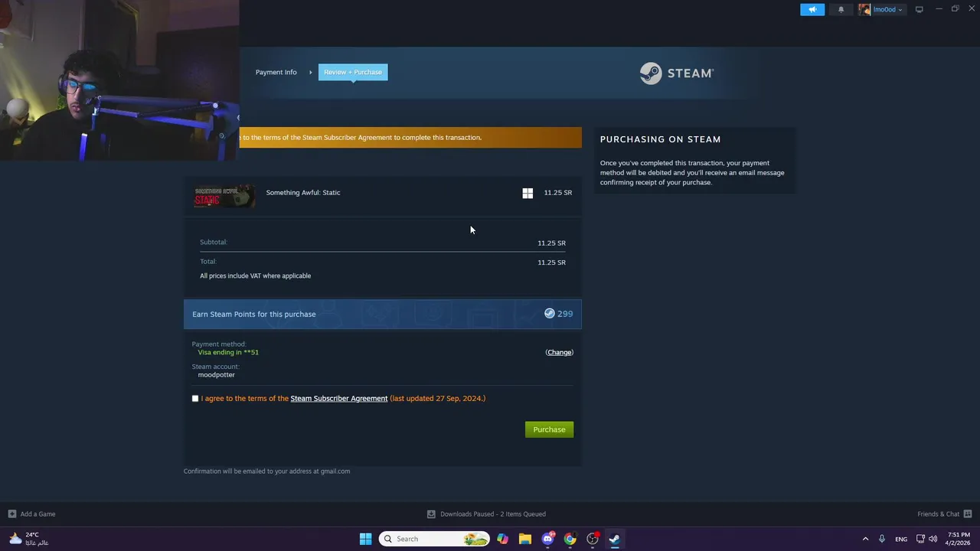Click the All prices include VAT note
Screen dimensions: 980x551
coord(255,276)
